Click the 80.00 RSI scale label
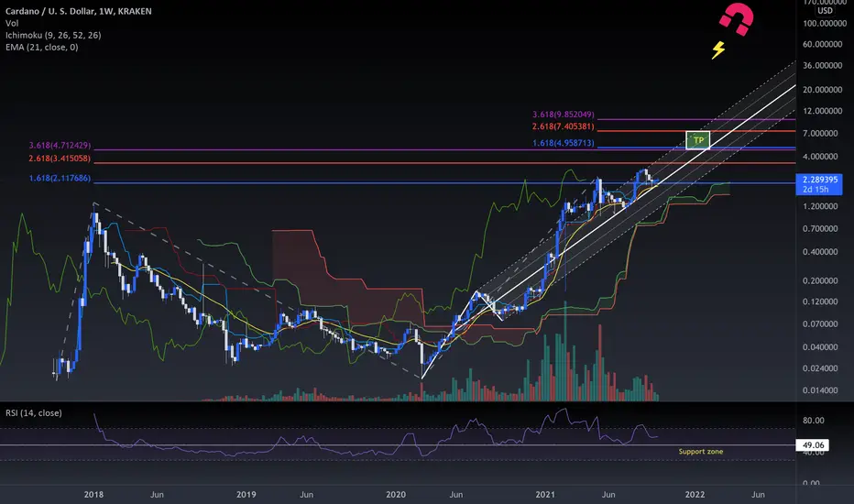The height and width of the screenshot is (504, 854). click(813, 421)
